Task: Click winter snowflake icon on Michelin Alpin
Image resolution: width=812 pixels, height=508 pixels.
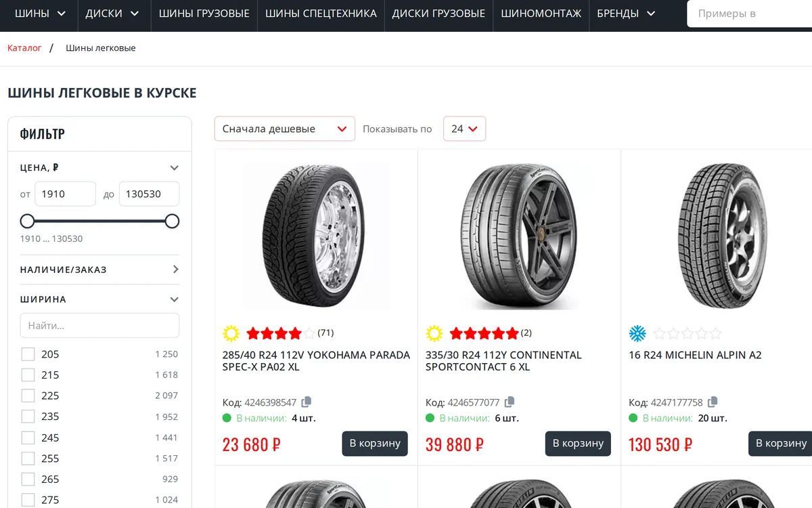Action: [637, 333]
